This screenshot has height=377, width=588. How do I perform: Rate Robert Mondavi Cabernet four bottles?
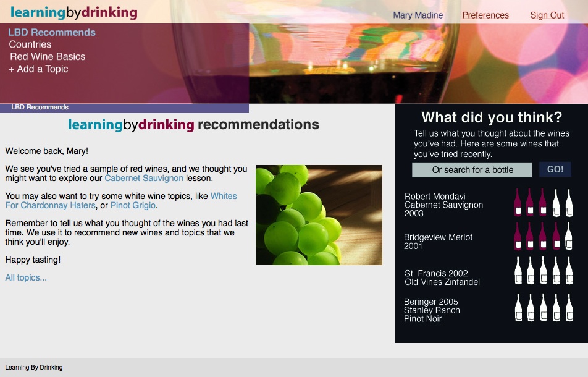coord(556,203)
